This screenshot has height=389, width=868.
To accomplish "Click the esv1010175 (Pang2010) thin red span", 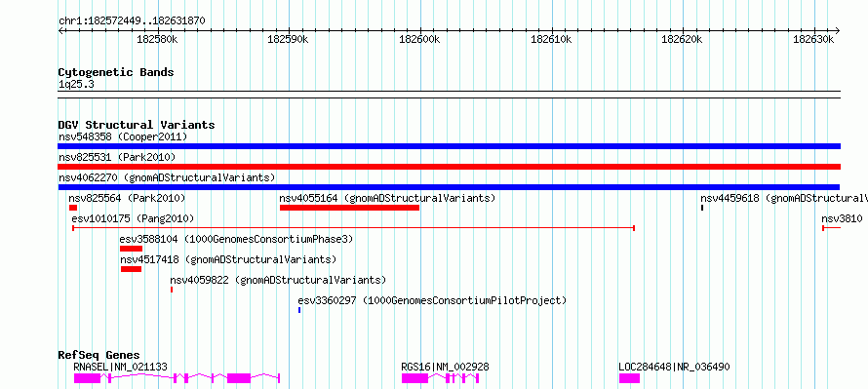I will [x=353, y=228].
